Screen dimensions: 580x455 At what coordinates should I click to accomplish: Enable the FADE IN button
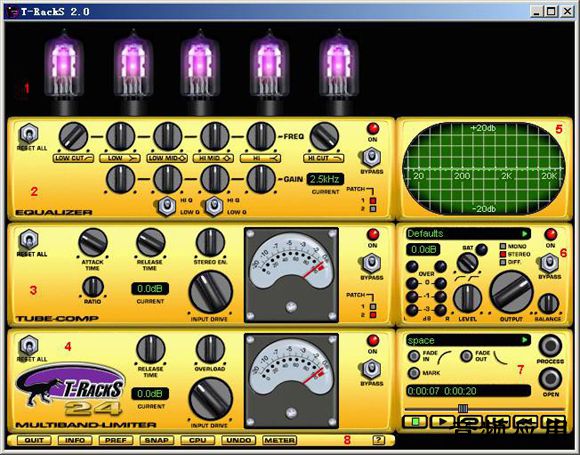414,356
